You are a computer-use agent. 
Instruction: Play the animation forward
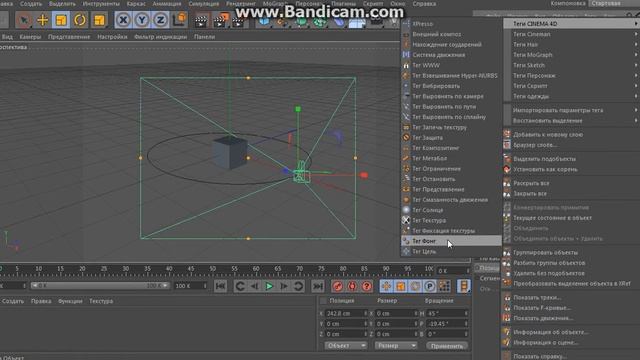point(269,286)
